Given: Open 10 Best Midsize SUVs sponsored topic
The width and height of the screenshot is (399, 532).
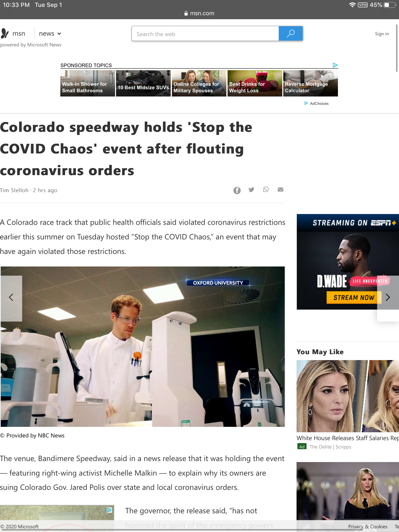Looking at the screenshot, I should (x=143, y=83).
